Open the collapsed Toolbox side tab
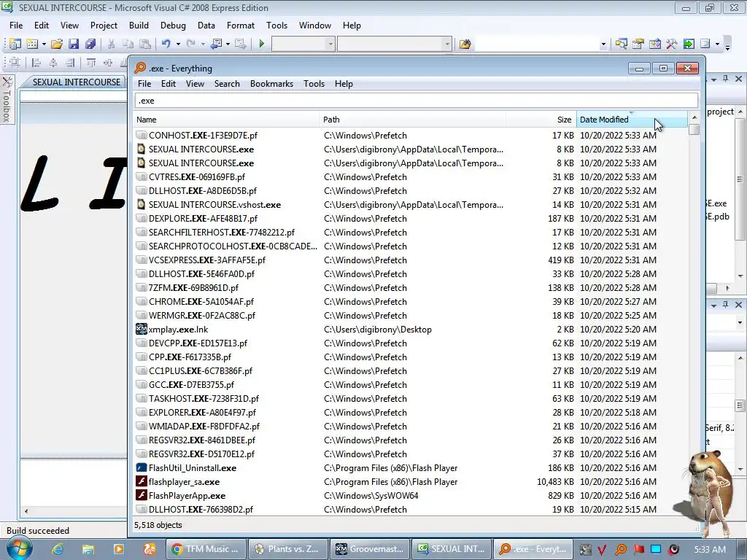 (7, 99)
